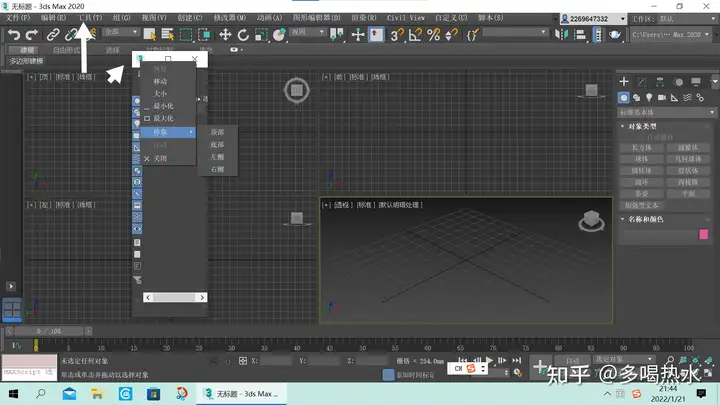The height and width of the screenshot is (405, 720).
Task: Click the Align tool icon
Action: tap(579, 34)
